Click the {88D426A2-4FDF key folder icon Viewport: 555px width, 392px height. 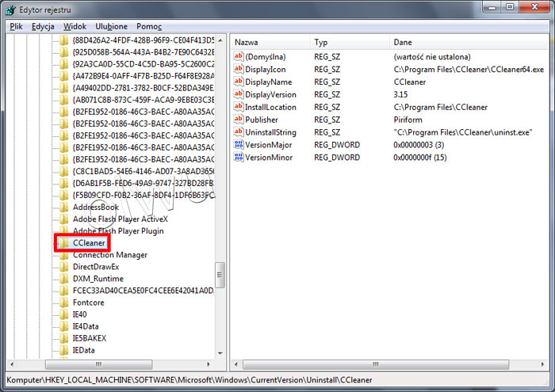click(63, 40)
